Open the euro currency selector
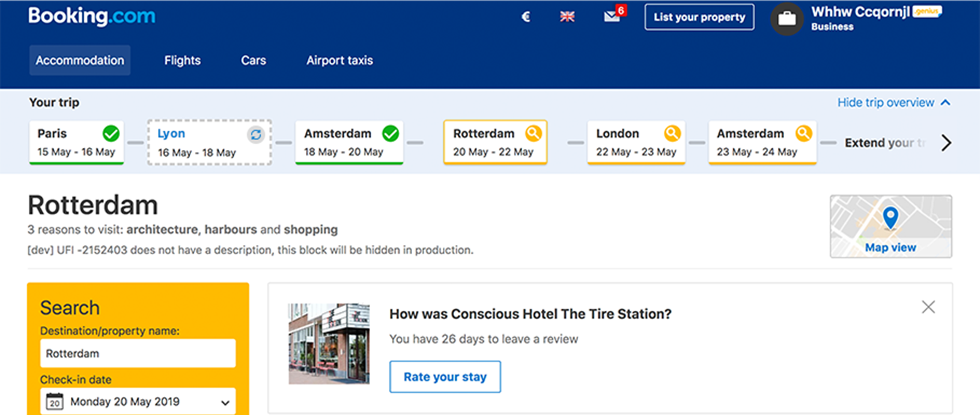Viewport: 980px width, 415px height. [525, 17]
